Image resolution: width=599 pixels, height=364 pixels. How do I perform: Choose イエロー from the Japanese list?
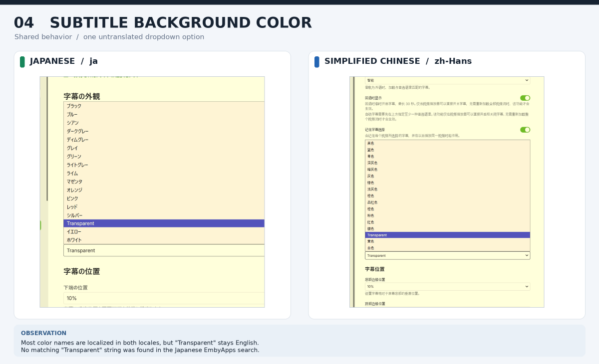point(164,232)
